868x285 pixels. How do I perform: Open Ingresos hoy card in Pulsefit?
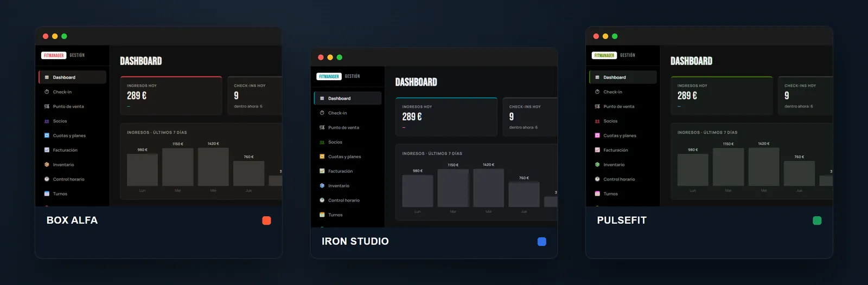[722, 96]
